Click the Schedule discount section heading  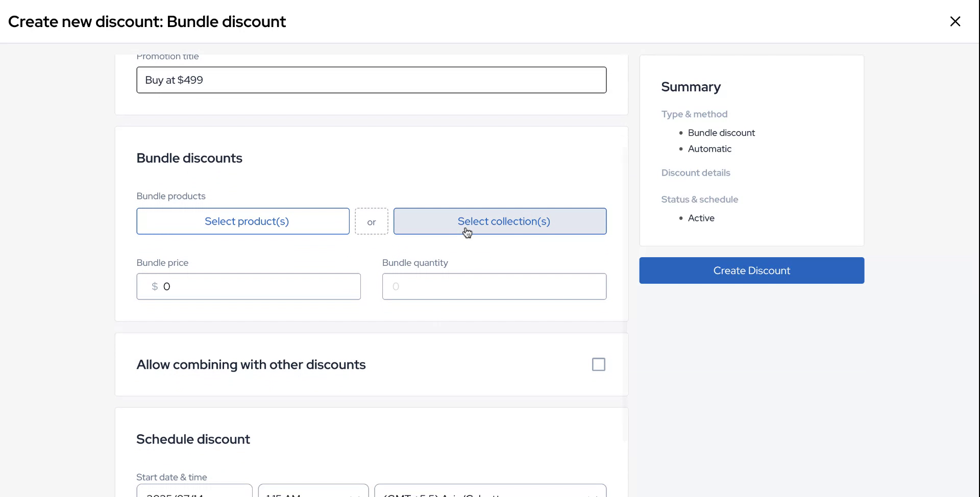tap(193, 439)
